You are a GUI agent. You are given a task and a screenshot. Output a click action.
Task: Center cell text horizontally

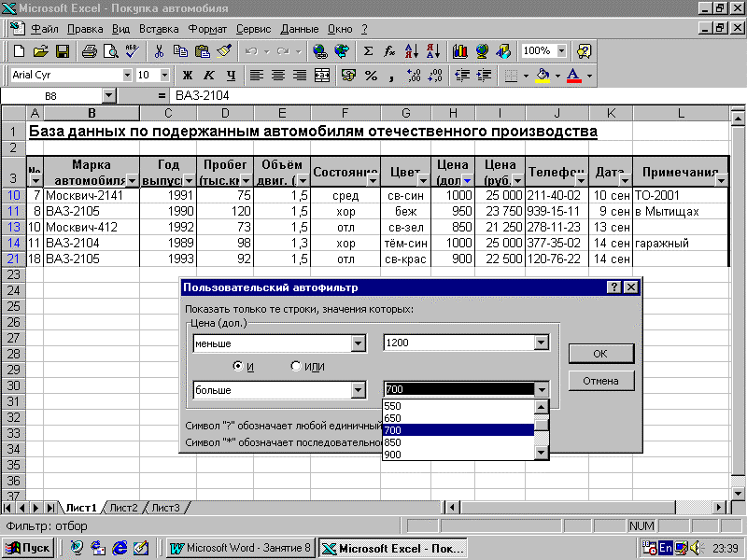[278, 76]
